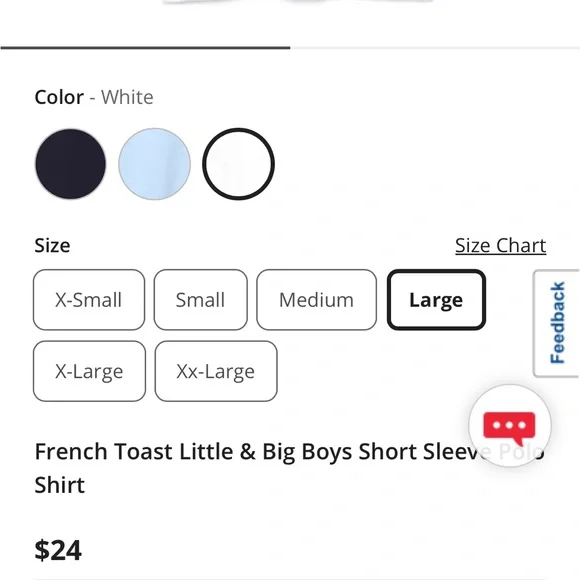Click the bold Size heading label
This screenshot has height=580, width=580.
[x=52, y=245]
